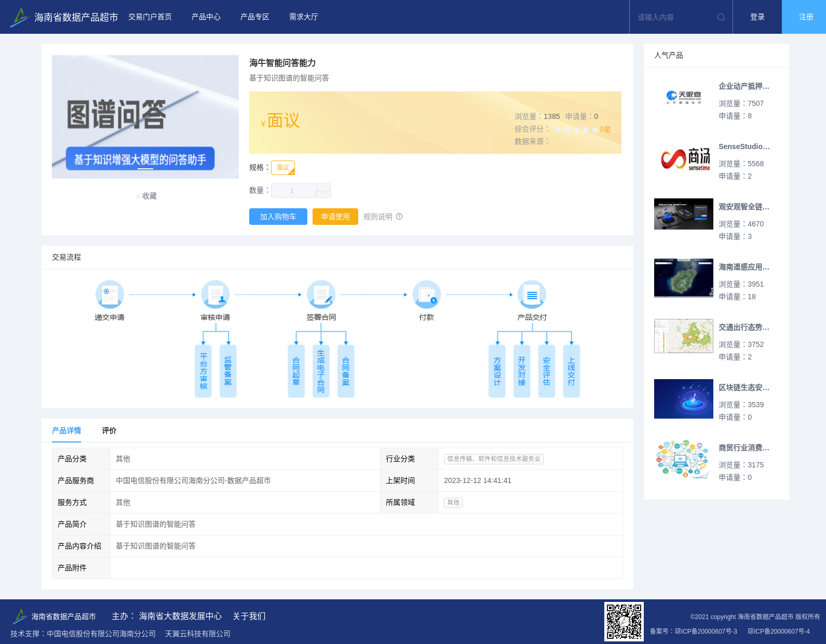The image size is (826, 644).
Task: Click the 平台方审核 sub-step box
Action: [203, 371]
